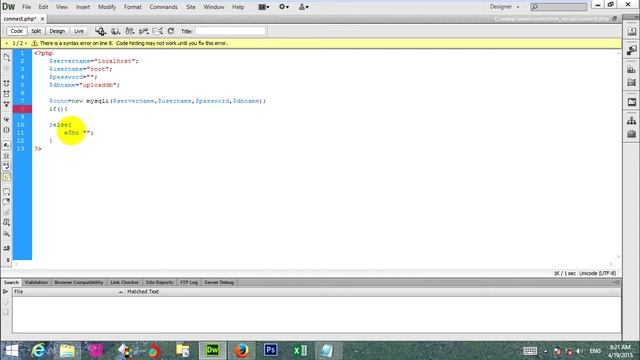Sort by the File column header
The width and height of the screenshot is (640, 360).
[x=69, y=291]
